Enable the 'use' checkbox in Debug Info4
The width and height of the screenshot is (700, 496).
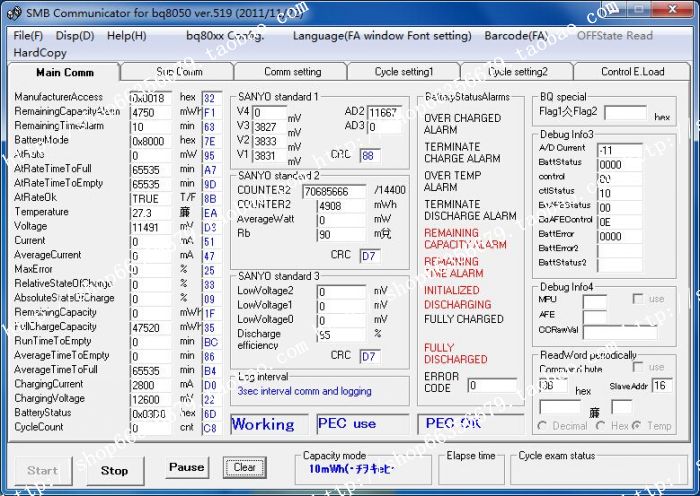click(x=638, y=299)
